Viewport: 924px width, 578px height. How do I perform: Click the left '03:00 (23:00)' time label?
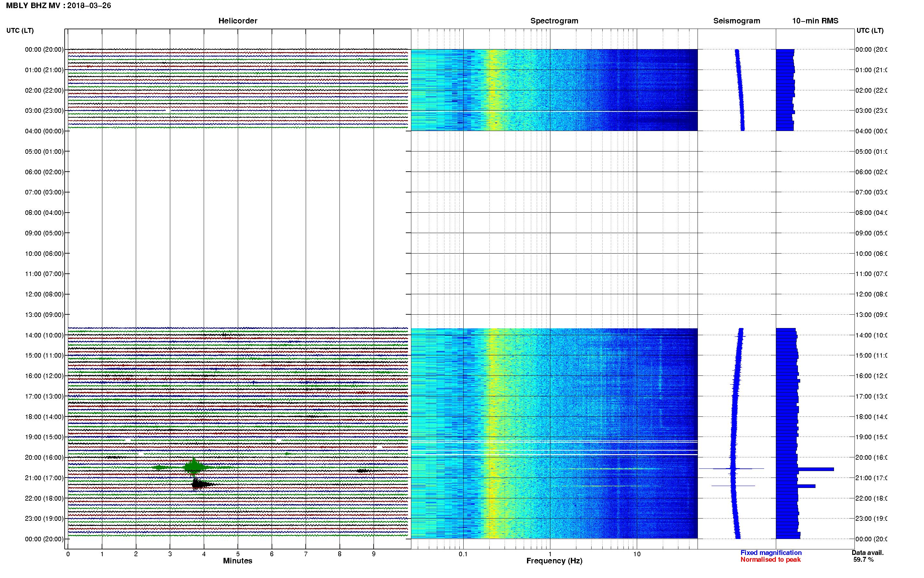[44, 111]
